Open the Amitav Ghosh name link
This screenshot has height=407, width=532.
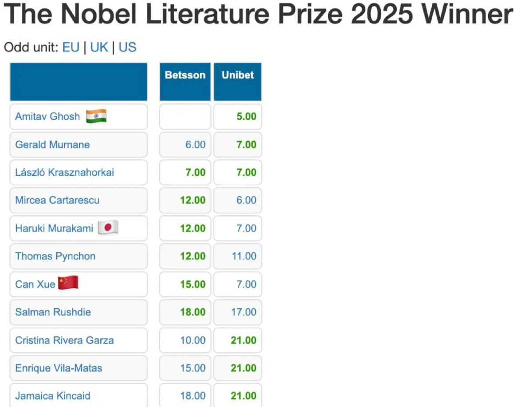tap(47, 116)
